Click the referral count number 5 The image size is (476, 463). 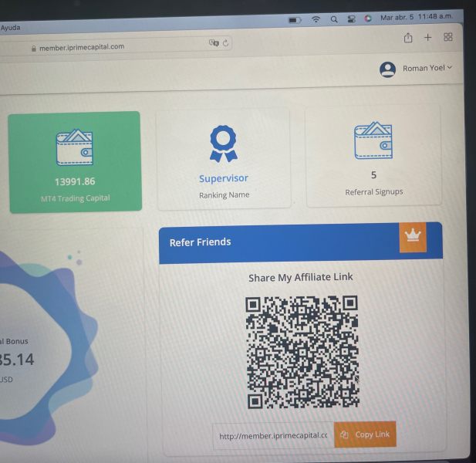[373, 175]
